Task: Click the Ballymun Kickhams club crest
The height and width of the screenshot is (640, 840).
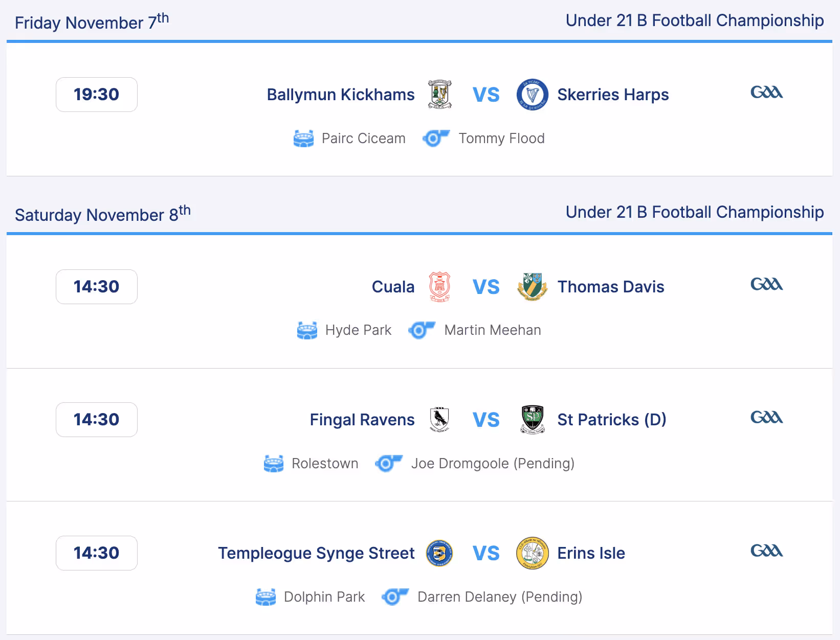Action: pyautogui.click(x=439, y=95)
